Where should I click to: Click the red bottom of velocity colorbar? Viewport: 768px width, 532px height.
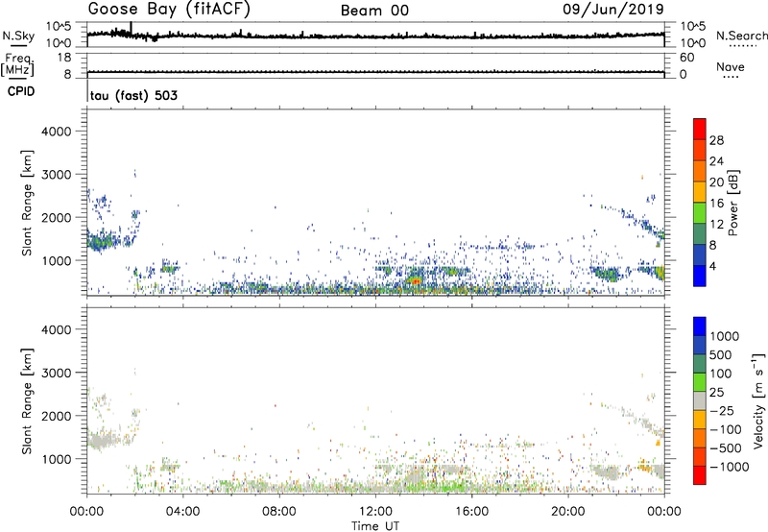(x=700, y=475)
